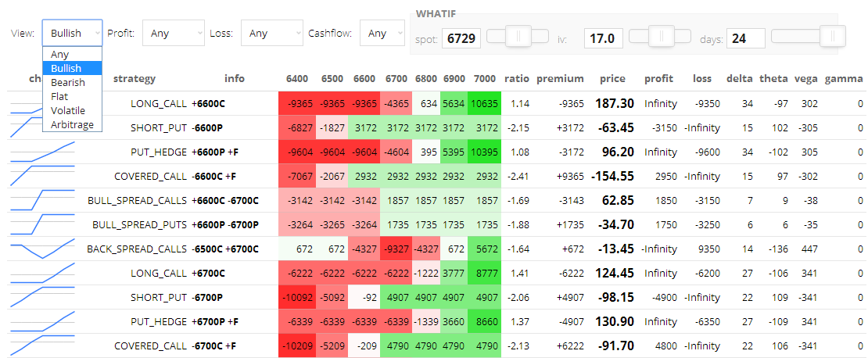Select Volatile in the View list

[x=73, y=111]
